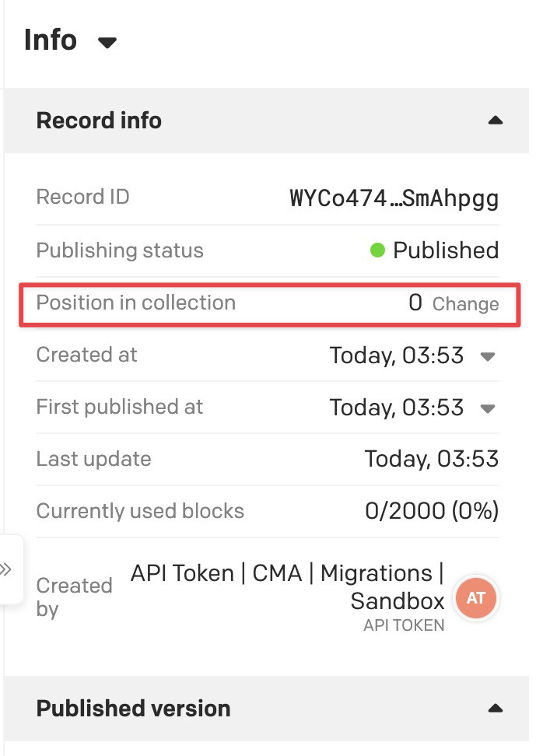This screenshot has height=756, width=536.
Task: Click the First published at time value
Action: [397, 408]
